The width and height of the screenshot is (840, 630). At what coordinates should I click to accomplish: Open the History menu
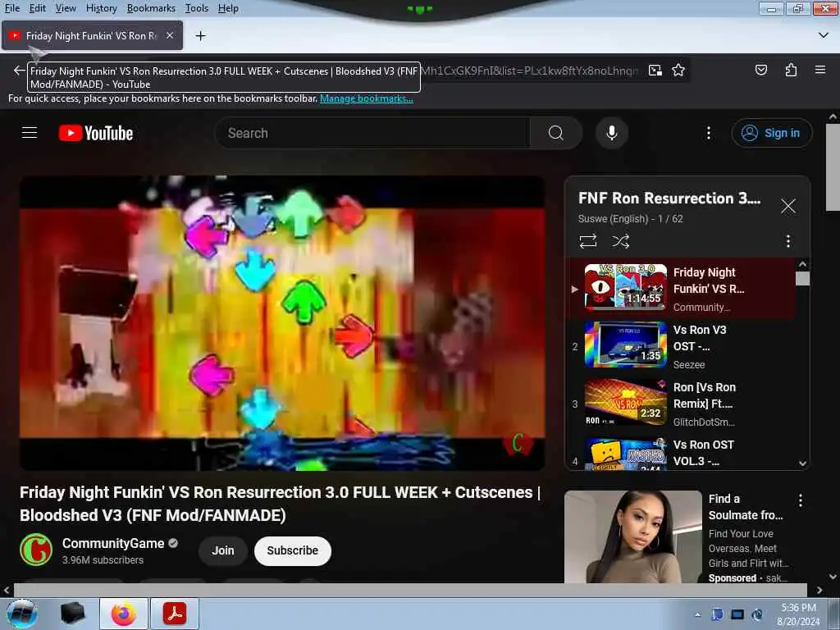101,8
